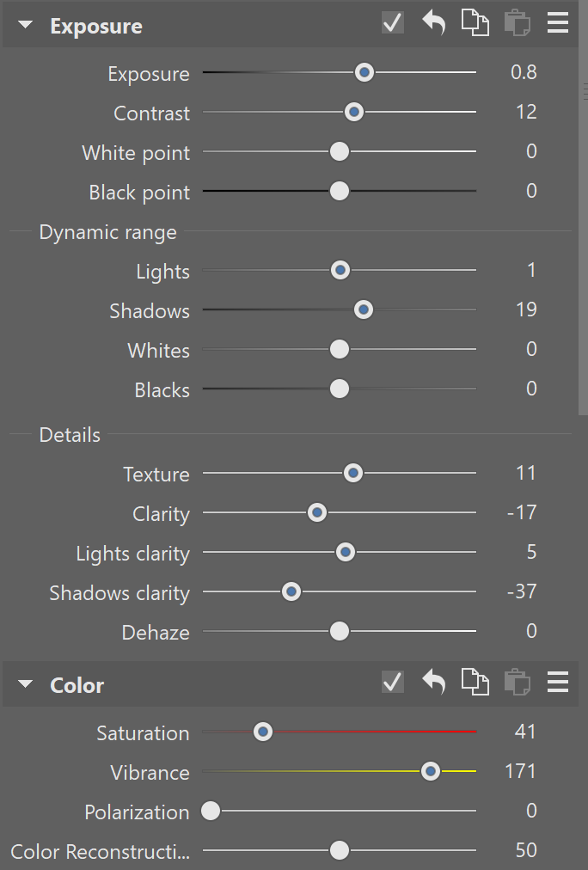Image resolution: width=588 pixels, height=870 pixels.
Task: Click the Vibrance slider handle
Action: pyautogui.click(x=431, y=772)
